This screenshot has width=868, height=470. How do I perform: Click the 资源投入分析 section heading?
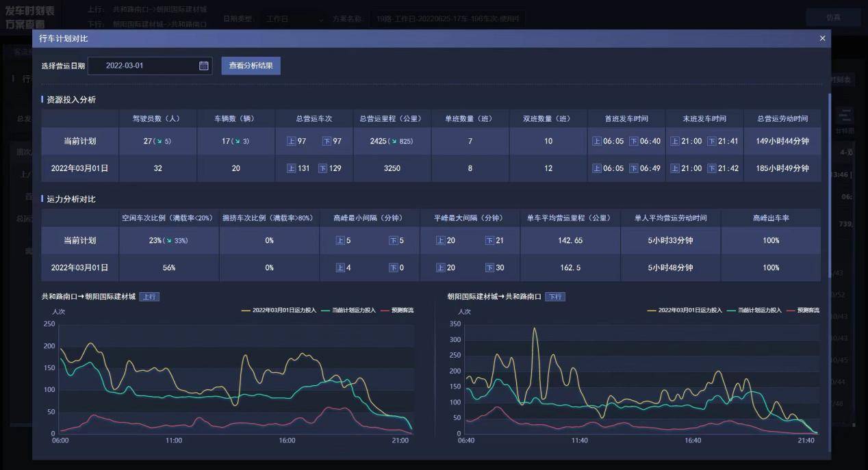click(71, 100)
